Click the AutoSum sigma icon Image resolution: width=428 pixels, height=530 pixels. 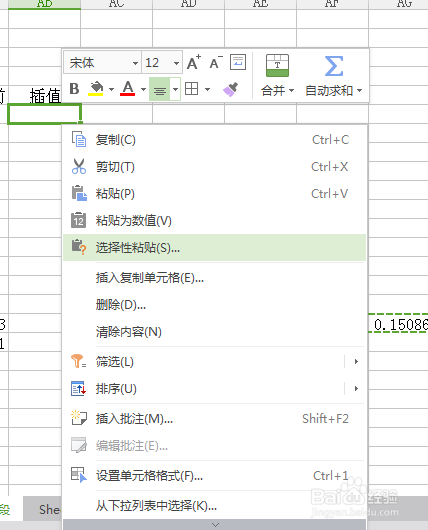tap(334, 66)
